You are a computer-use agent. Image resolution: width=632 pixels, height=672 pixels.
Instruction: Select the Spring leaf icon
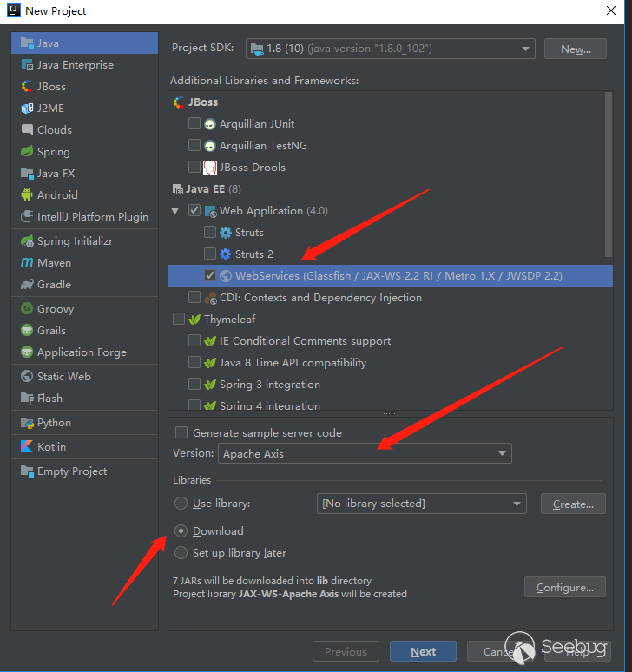[27, 151]
